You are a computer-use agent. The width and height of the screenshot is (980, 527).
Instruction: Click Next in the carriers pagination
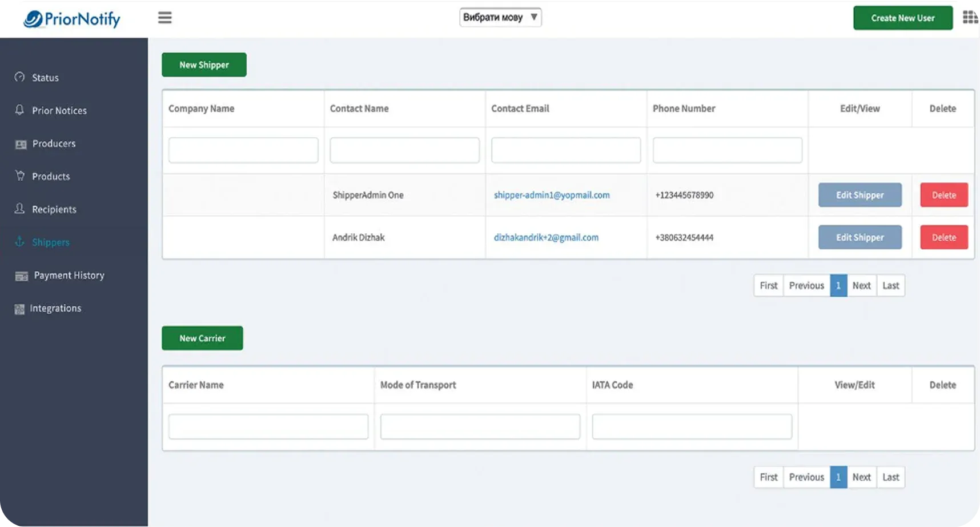click(x=861, y=477)
